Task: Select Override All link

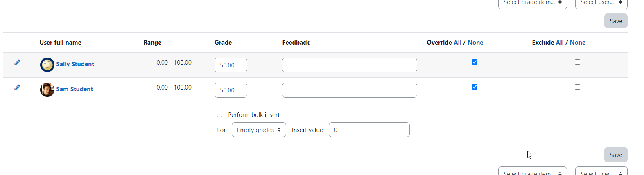Action: point(457,43)
